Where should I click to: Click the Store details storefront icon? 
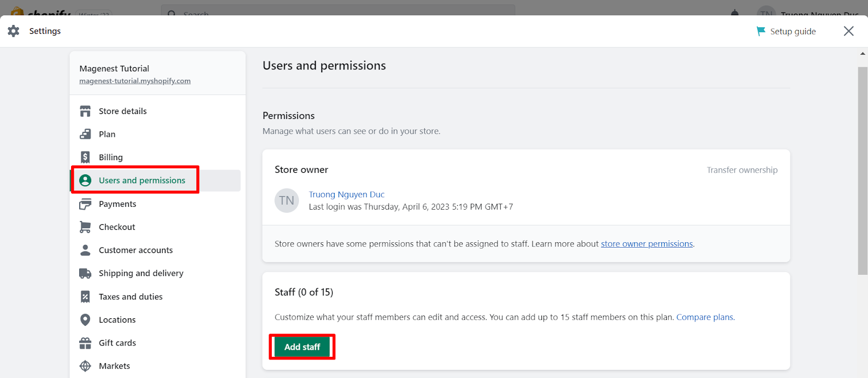(x=85, y=111)
